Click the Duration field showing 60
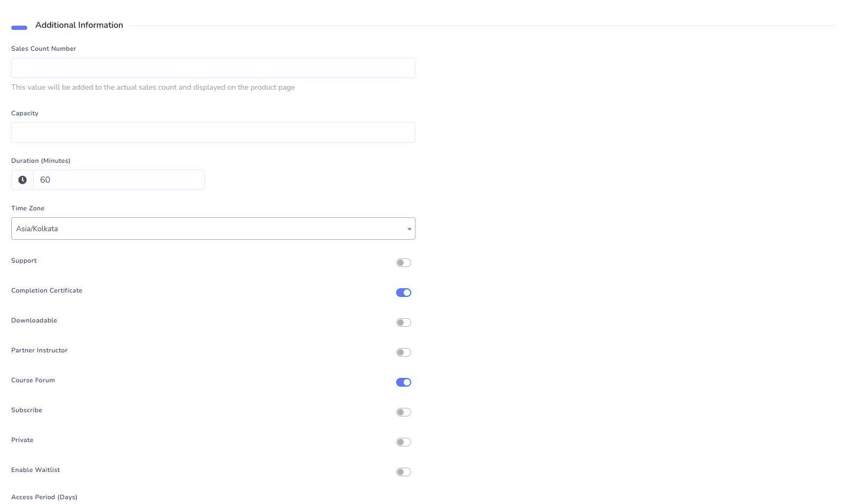 coord(119,180)
